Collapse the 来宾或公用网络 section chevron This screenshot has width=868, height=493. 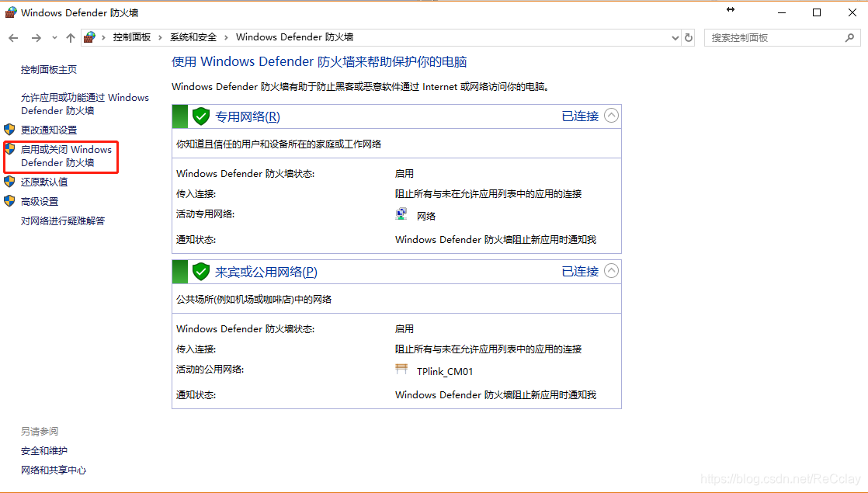click(x=611, y=271)
